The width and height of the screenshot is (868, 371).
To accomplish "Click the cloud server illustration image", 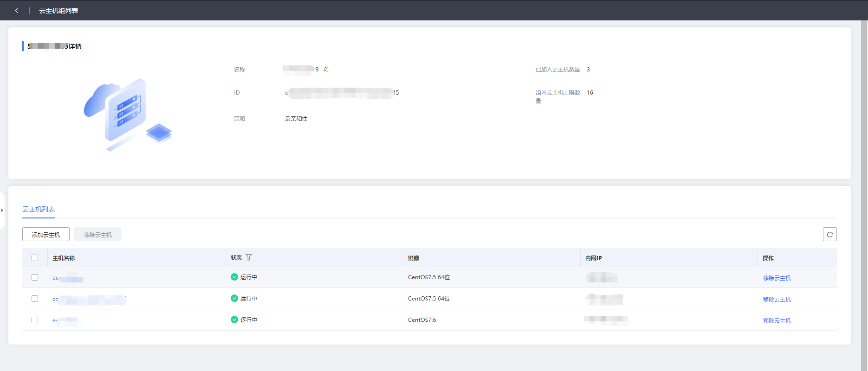I will [128, 115].
